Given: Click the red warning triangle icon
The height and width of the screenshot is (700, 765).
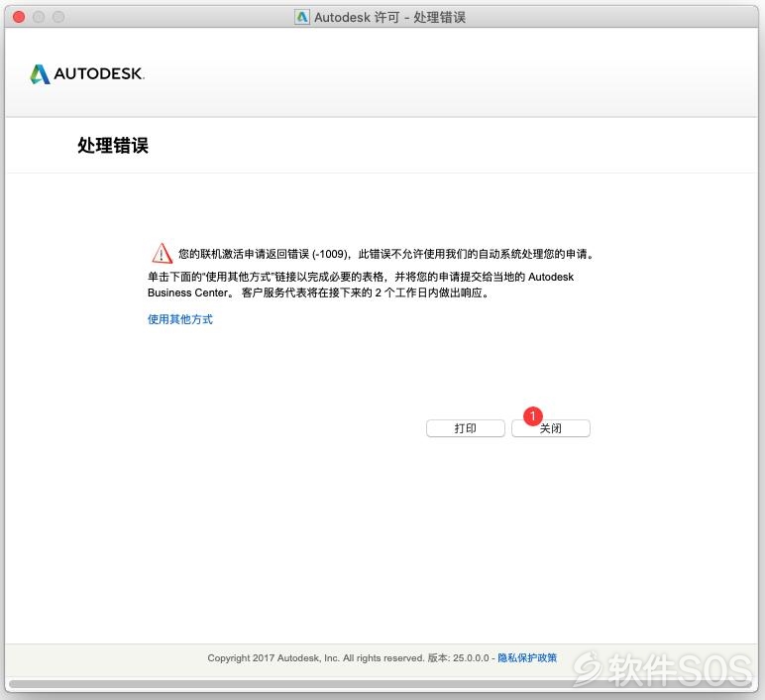Looking at the screenshot, I should coord(162,254).
